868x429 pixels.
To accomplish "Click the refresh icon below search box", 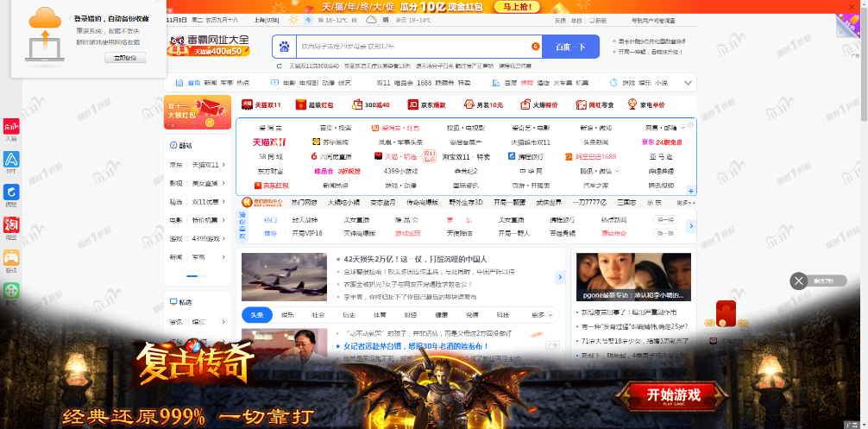I will coord(280,66).
